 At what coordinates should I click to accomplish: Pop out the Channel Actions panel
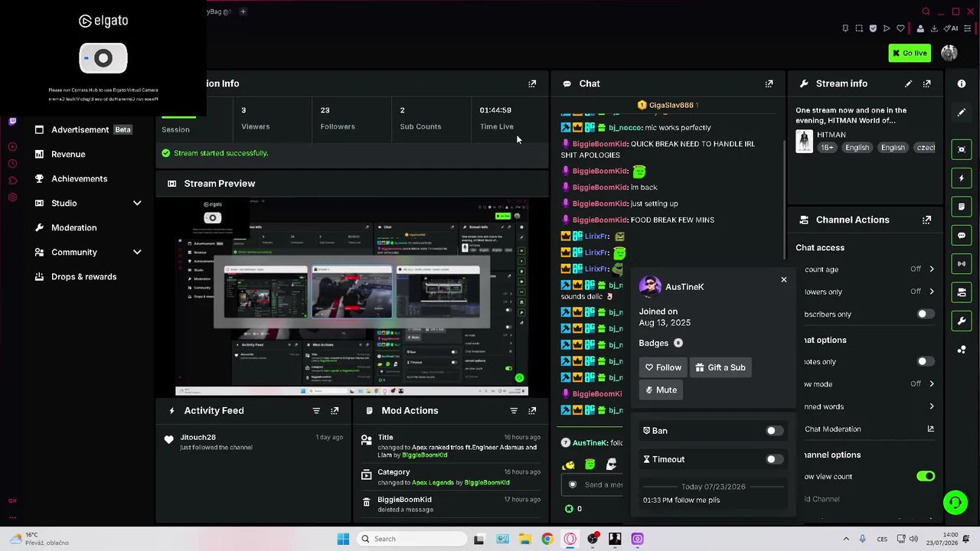(x=927, y=220)
